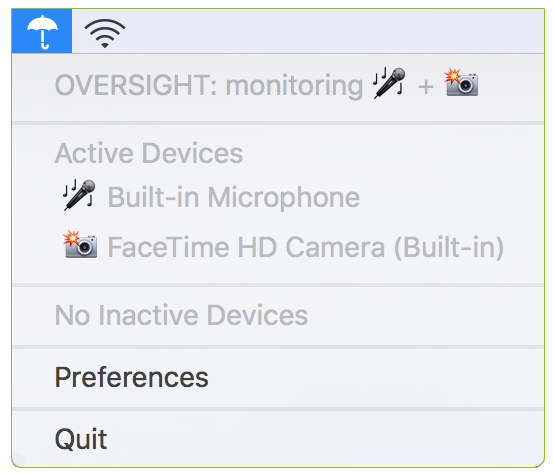This screenshot has width=554, height=476.
Task: Click the OverSight umbrella menu bar icon
Action: point(42,31)
